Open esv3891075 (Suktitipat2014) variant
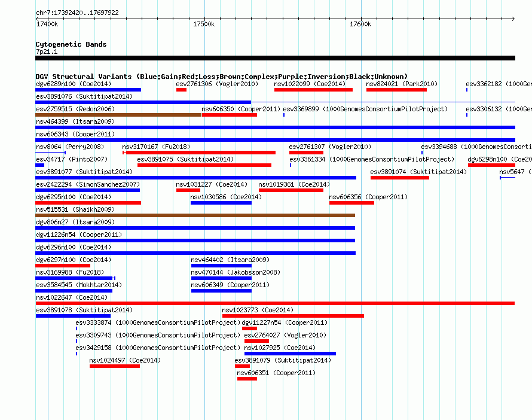 [x=185, y=159]
